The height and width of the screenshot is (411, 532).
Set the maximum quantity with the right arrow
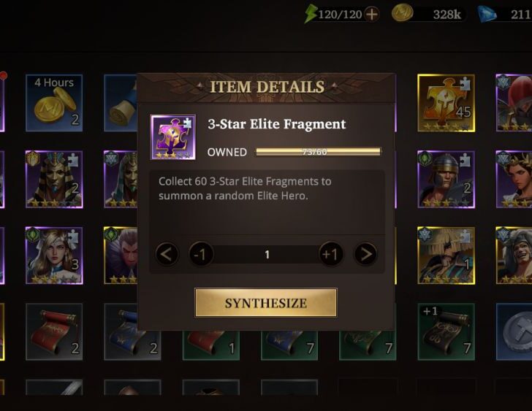click(365, 254)
